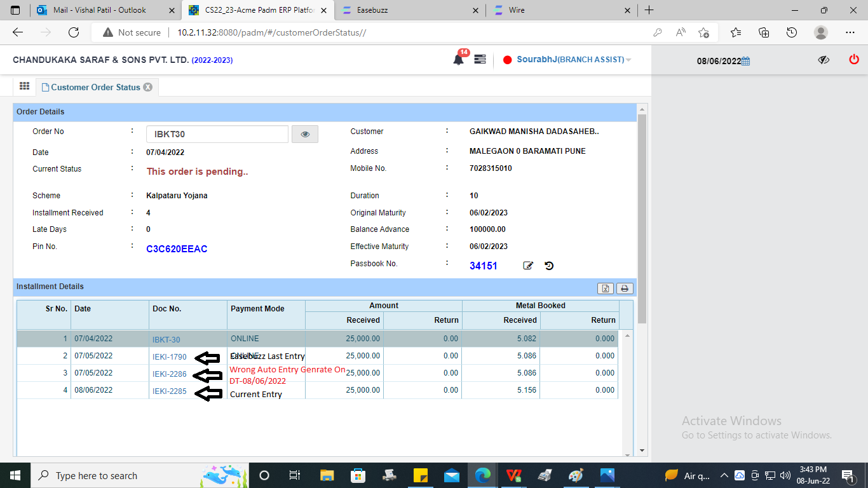Click the Order No input field

coord(217,134)
